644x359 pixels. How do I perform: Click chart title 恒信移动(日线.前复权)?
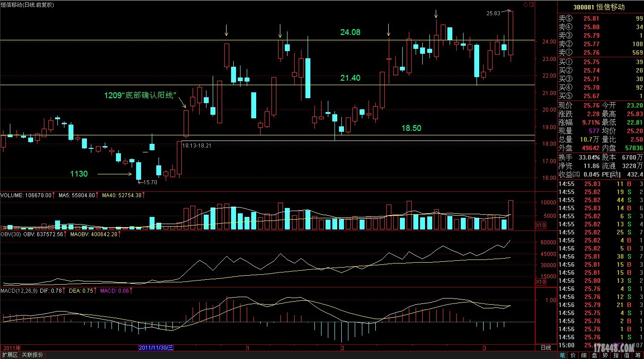pos(28,4)
